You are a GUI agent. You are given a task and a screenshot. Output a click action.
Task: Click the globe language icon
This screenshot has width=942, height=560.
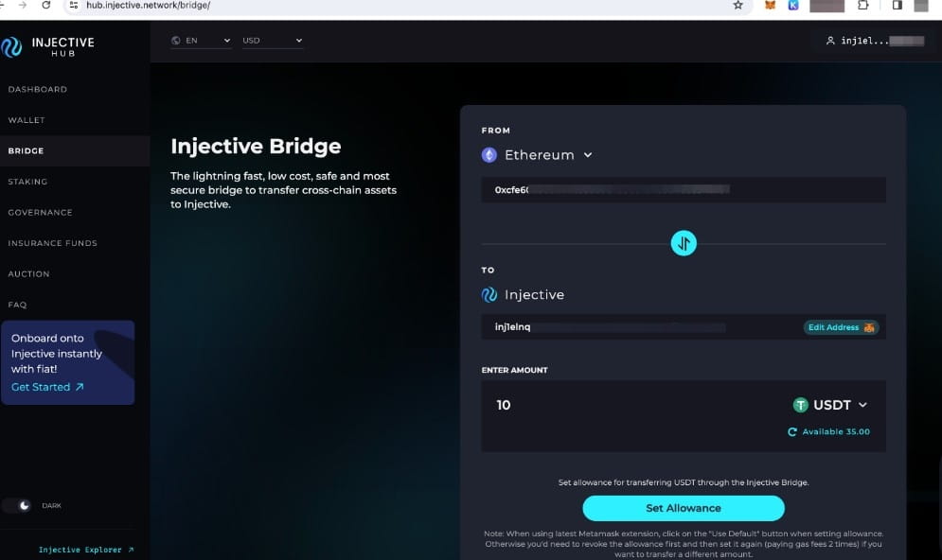pyautogui.click(x=176, y=41)
